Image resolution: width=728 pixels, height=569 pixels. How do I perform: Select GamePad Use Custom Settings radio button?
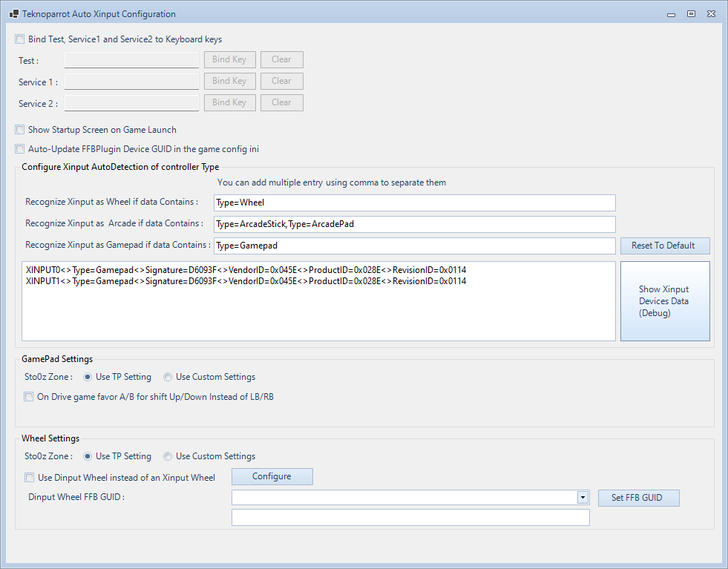point(168,378)
